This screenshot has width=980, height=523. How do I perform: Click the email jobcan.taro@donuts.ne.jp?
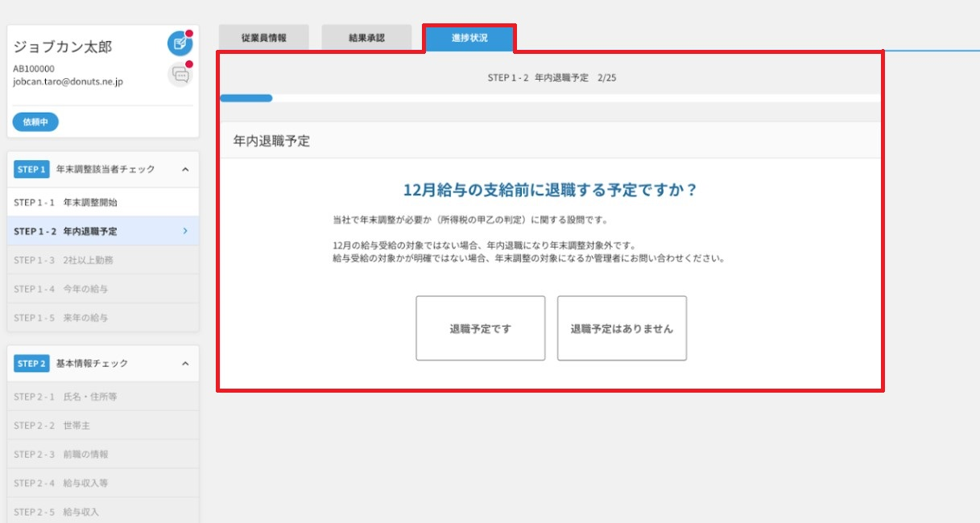[x=68, y=81]
